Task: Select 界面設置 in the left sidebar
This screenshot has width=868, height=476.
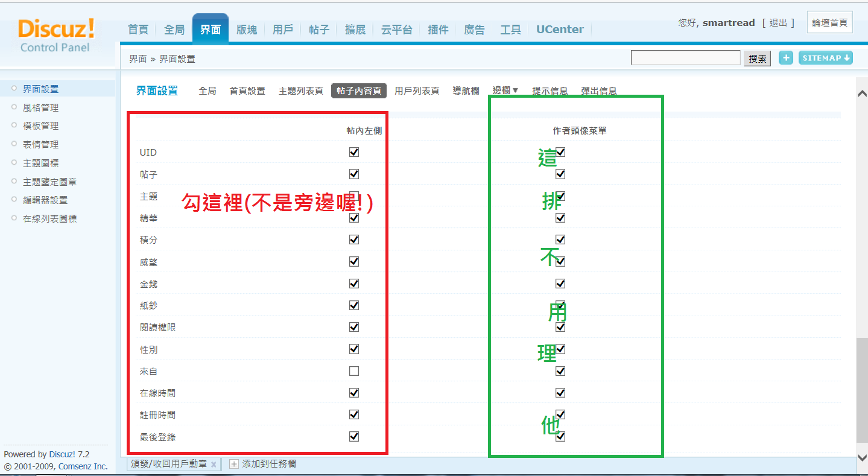Action: click(x=41, y=89)
